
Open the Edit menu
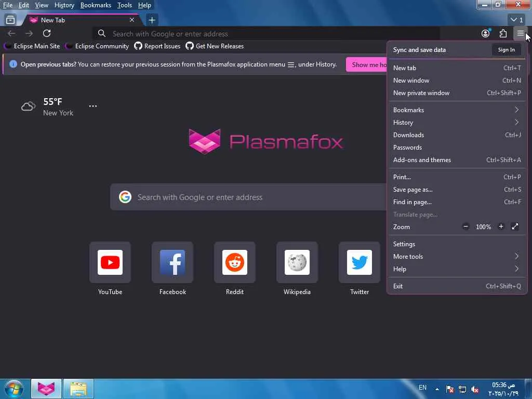pos(23,5)
